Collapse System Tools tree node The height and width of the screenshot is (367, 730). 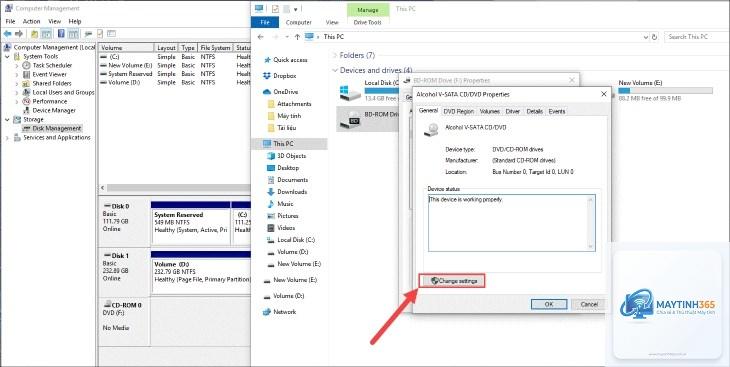7,56
